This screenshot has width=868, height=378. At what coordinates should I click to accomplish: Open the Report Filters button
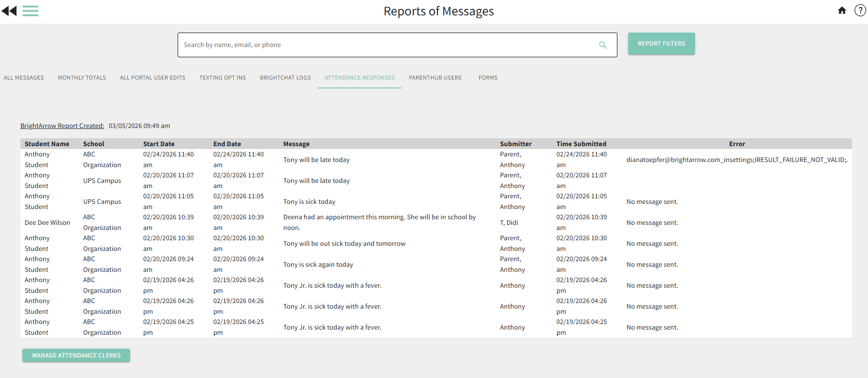click(x=661, y=44)
